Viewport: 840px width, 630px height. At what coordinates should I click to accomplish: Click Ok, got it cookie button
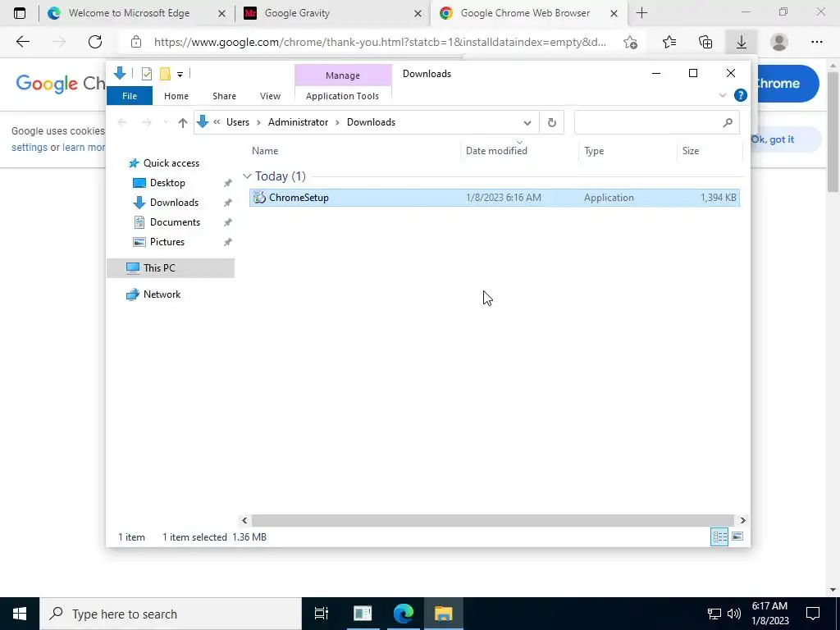772,139
